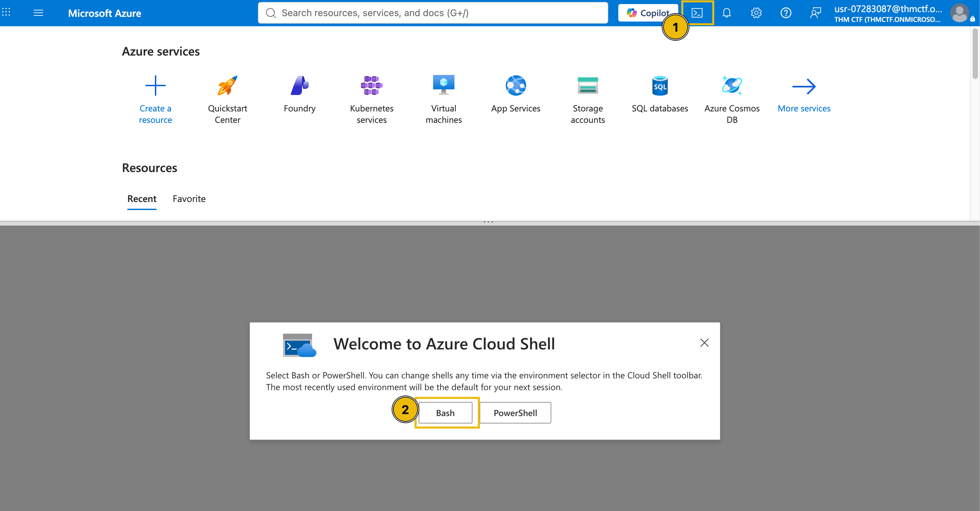Open Quickstart Center rocket icon
980x511 pixels.
[228, 86]
